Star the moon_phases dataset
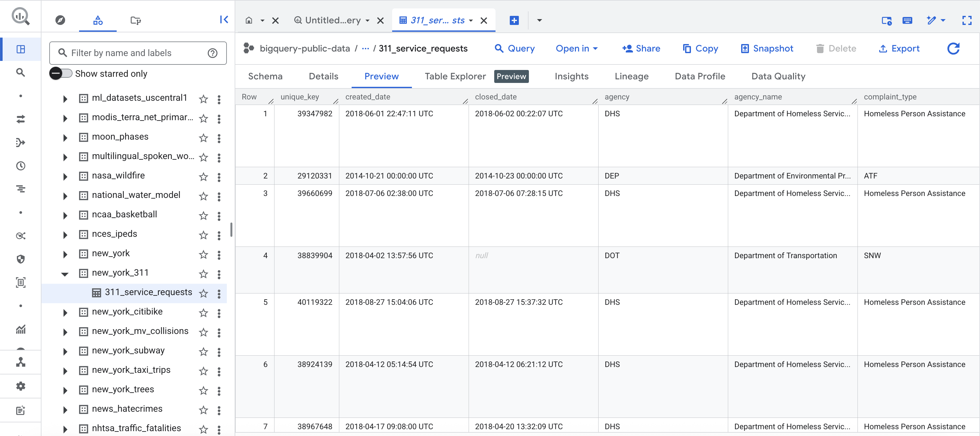The image size is (980, 436). click(x=204, y=138)
